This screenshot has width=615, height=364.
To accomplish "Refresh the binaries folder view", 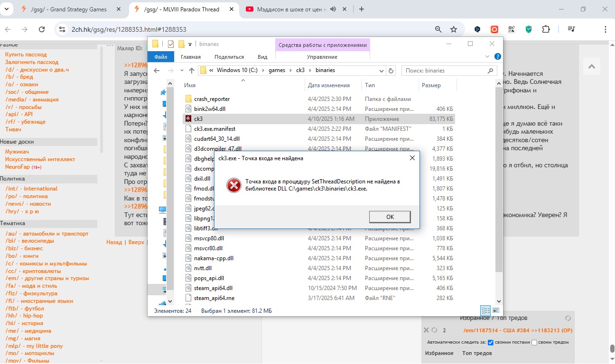I will [391, 71].
